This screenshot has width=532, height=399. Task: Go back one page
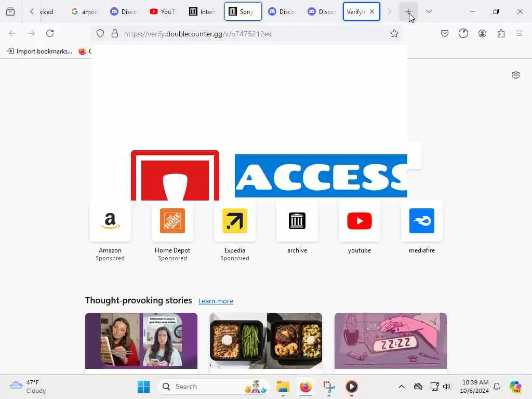(12, 33)
